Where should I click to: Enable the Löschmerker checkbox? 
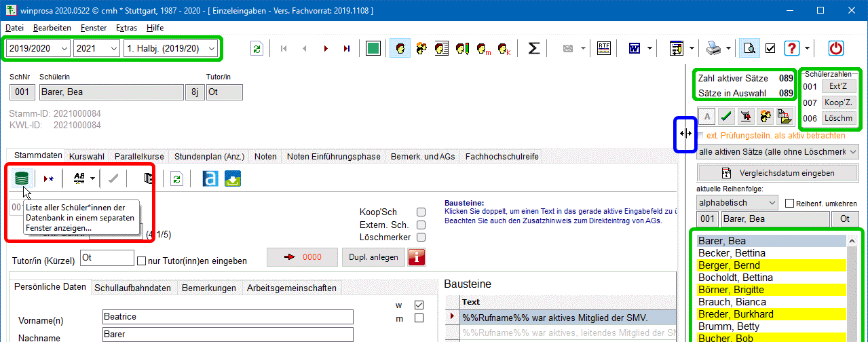coord(421,237)
